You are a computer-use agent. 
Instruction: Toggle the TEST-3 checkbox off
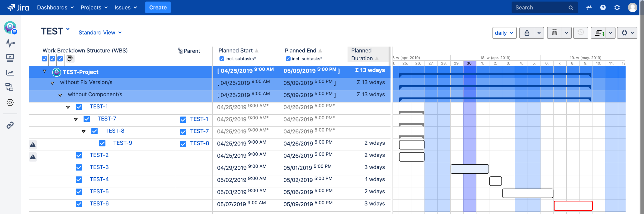coord(79,167)
